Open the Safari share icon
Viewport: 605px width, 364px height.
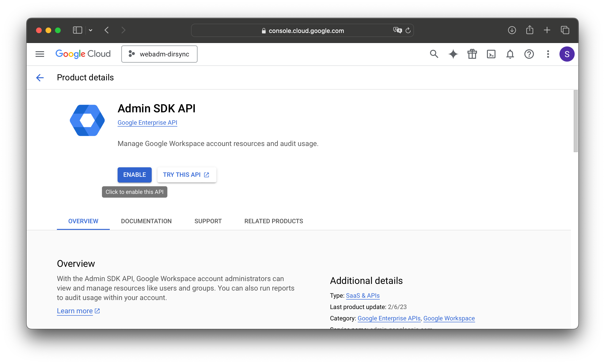[x=529, y=30]
